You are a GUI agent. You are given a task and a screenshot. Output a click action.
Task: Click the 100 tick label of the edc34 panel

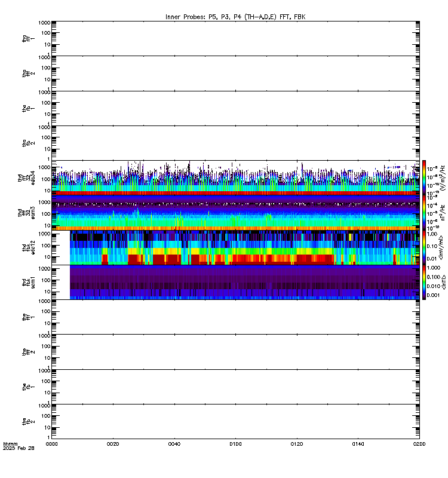click(x=46, y=179)
